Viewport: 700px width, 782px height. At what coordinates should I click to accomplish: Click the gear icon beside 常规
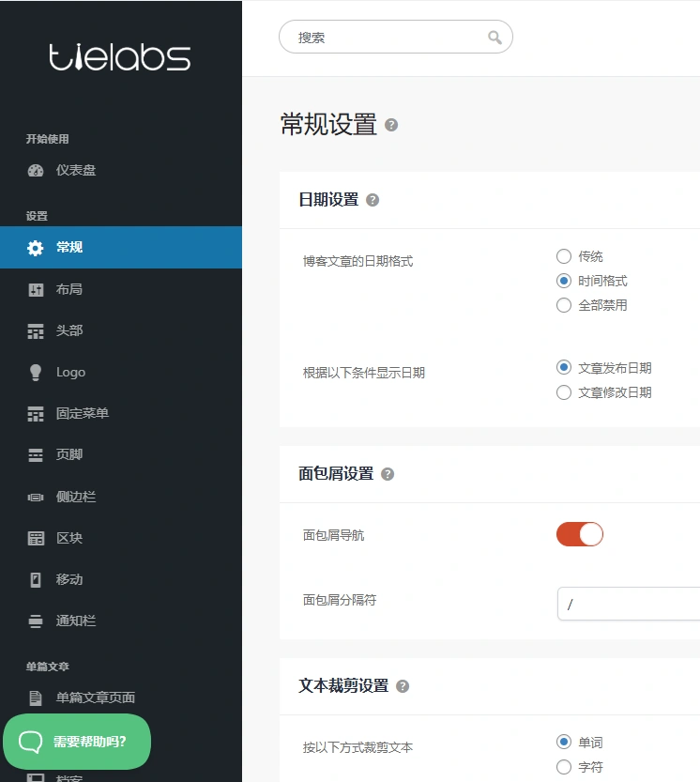(36, 248)
